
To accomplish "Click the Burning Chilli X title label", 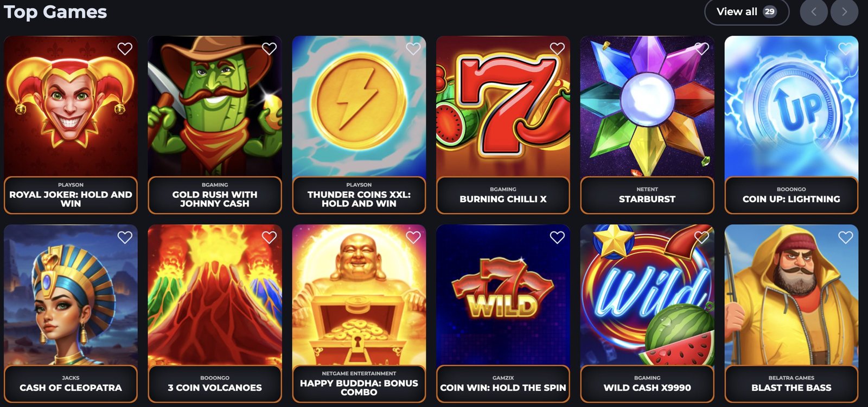I will coord(503,199).
